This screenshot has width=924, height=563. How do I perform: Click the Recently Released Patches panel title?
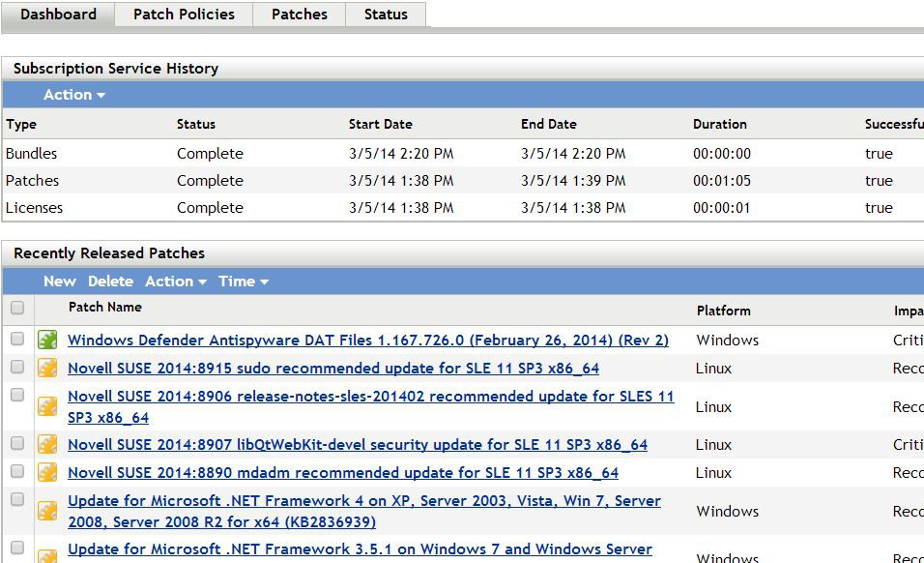pyautogui.click(x=109, y=252)
